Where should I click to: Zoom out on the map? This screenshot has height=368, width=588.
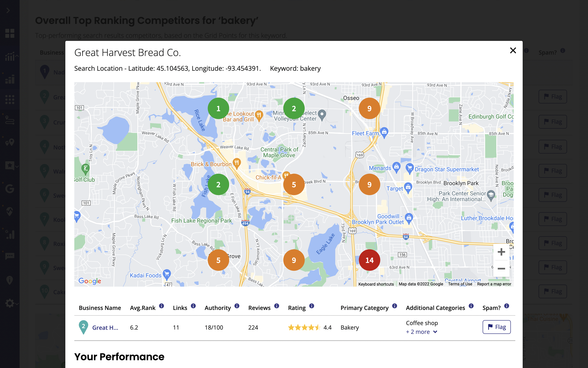point(501,268)
